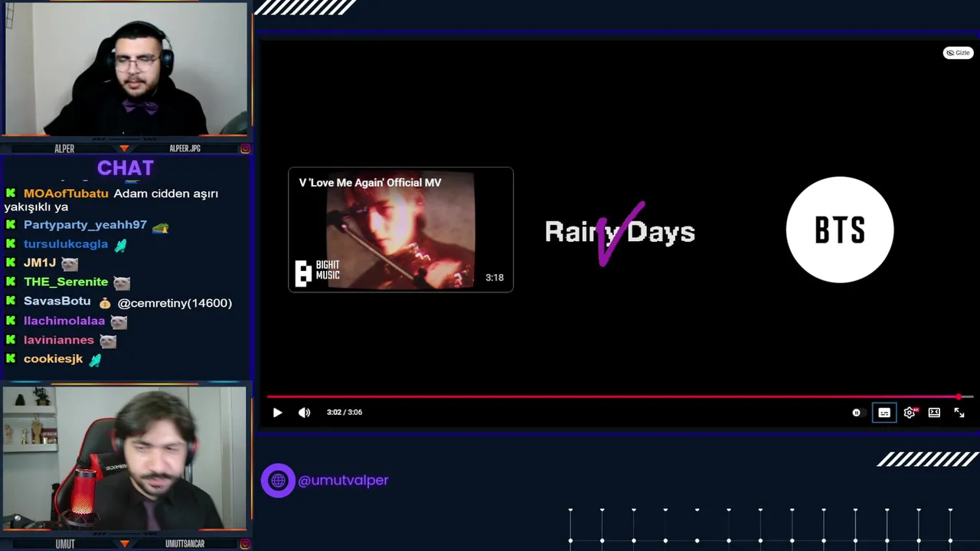The height and width of the screenshot is (551, 980).
Task: Mute the video using the speaker icon
Action: (304, 412)
